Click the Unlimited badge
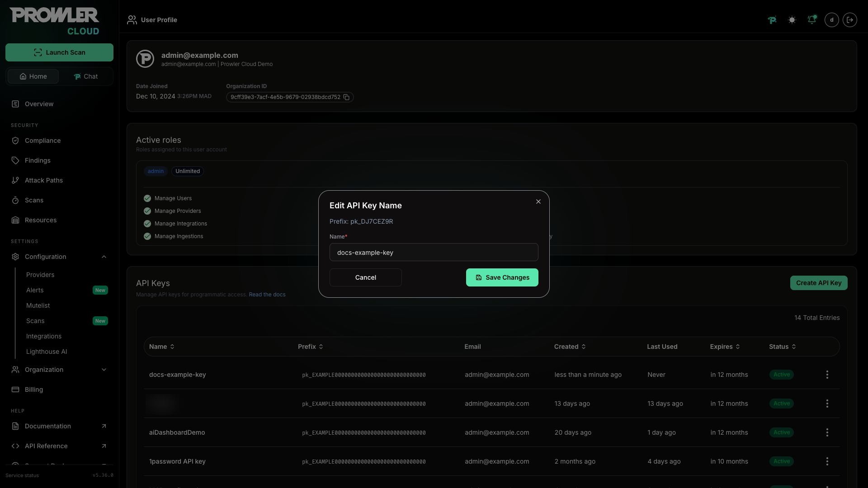Viewport: 868px width, 488px height. (188, 171)
